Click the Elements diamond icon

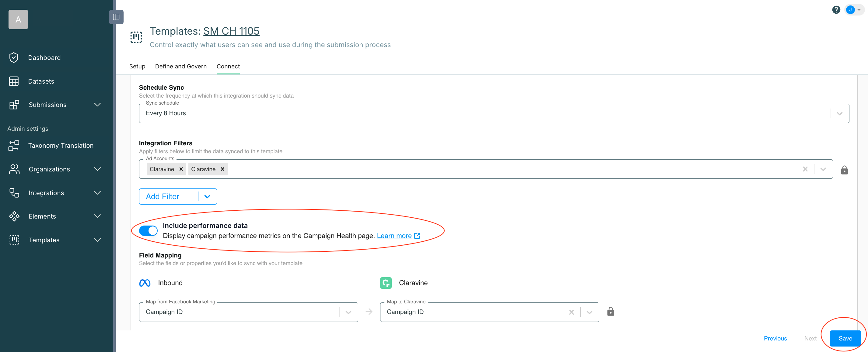14,216
